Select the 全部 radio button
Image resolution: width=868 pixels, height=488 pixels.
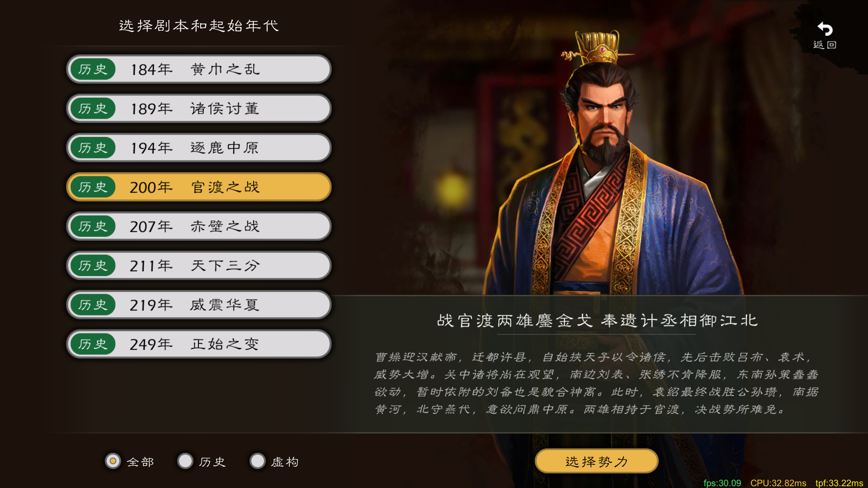(113, 461)
